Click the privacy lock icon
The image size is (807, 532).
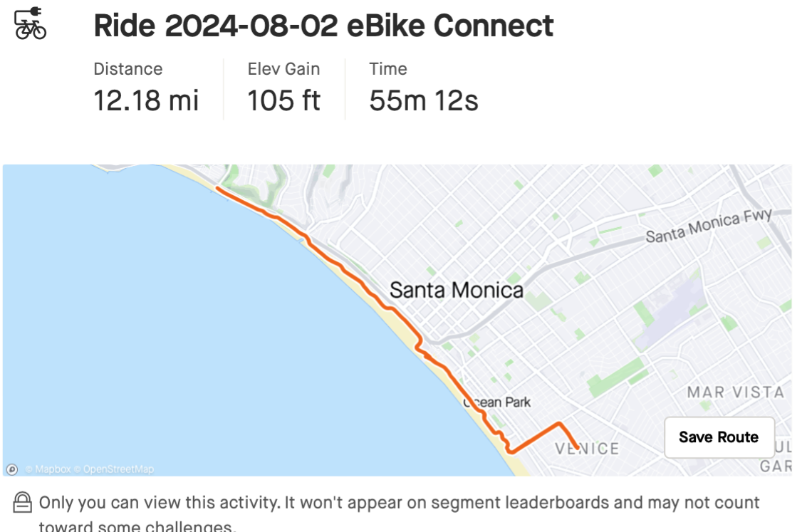click(x=23, y=503)
